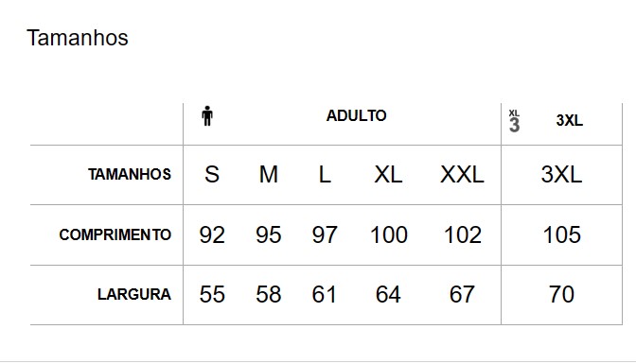The image size is (636, 364).
Task: Click the length value 92
Action: coord(212,234)
